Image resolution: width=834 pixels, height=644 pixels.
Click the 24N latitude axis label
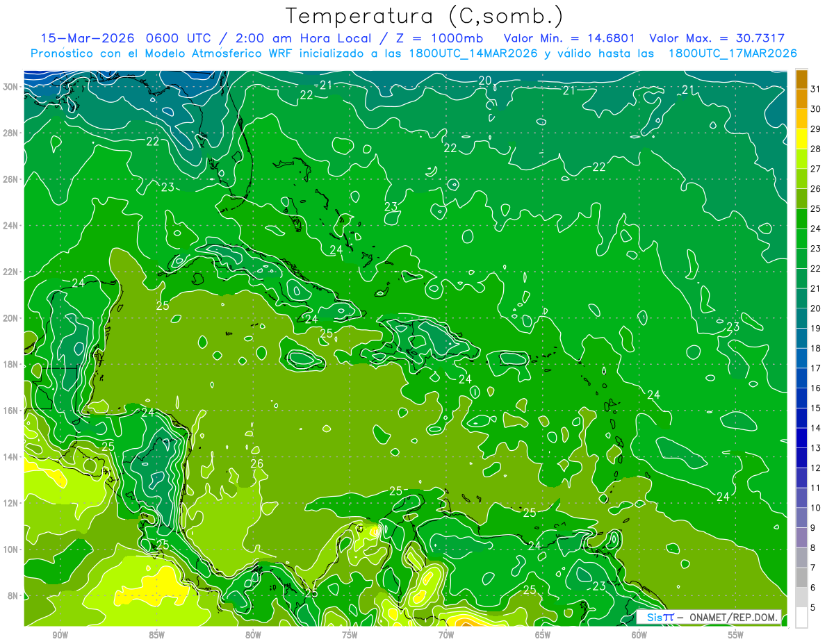click(x=10, y=226)
